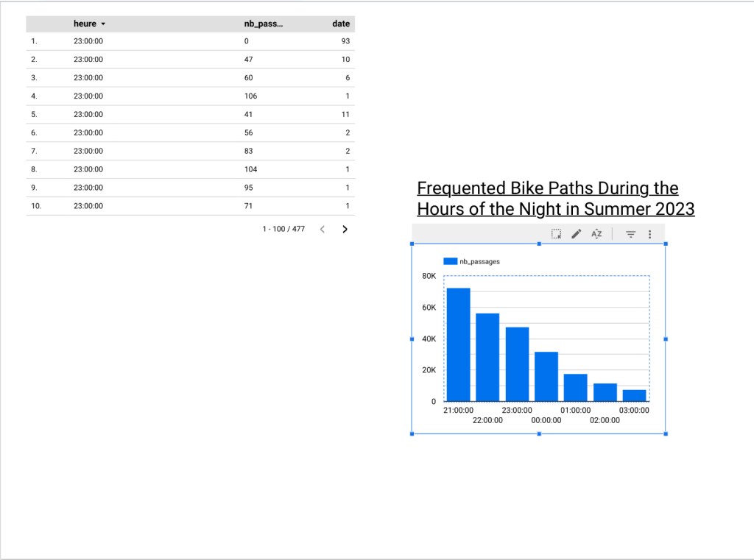
Task: Click the bar for 22:00:00
Action: point(487,357)
